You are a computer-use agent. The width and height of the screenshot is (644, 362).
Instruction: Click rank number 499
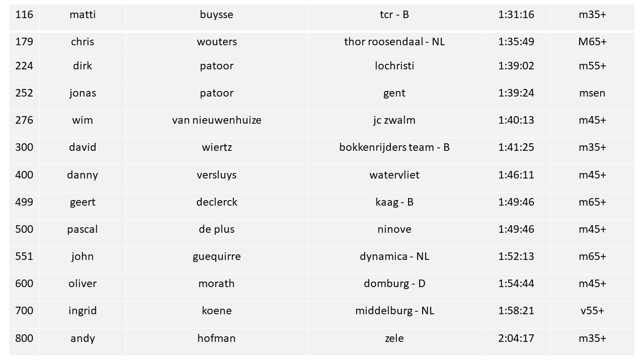point(24,202)
